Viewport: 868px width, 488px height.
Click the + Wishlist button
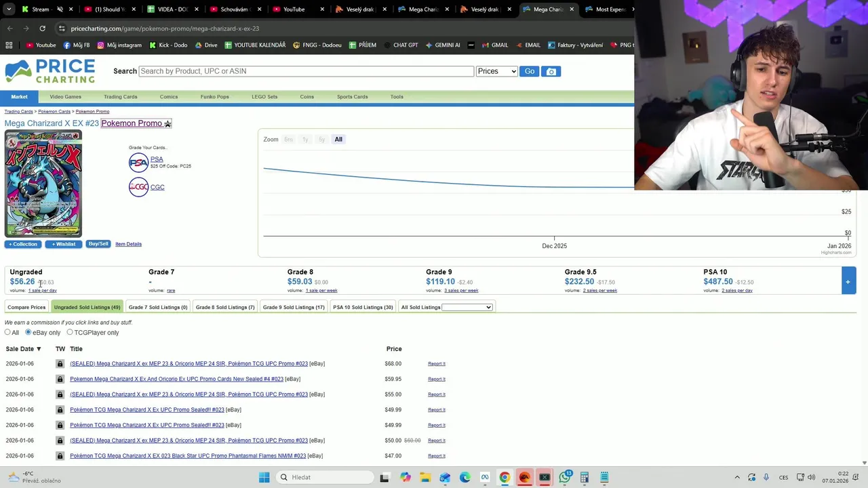click(64, 244)
